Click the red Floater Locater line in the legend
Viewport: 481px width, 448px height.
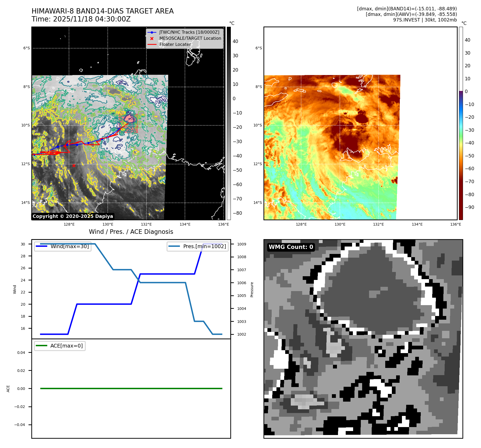point(152,45)
